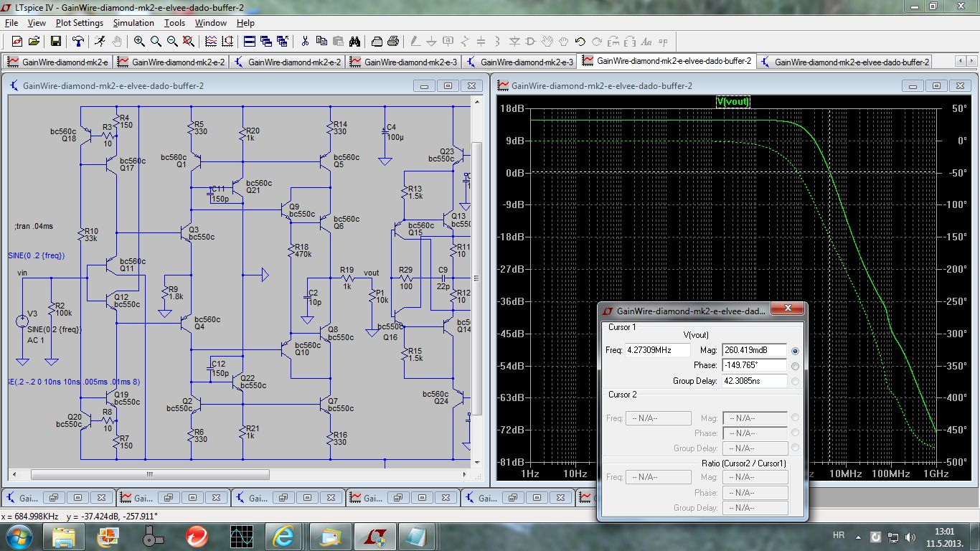Screen dimensions: 980x551
Task: Open the Help menu
Action: point(245,23)
